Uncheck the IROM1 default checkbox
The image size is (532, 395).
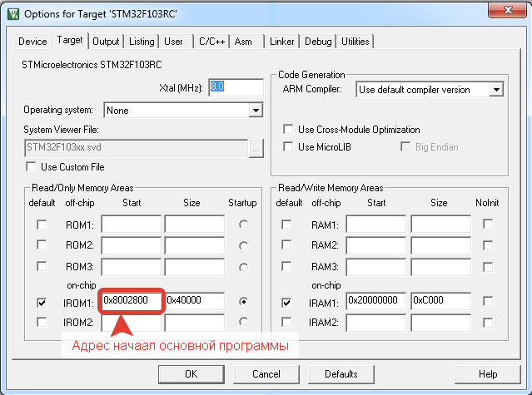point(42,303)
